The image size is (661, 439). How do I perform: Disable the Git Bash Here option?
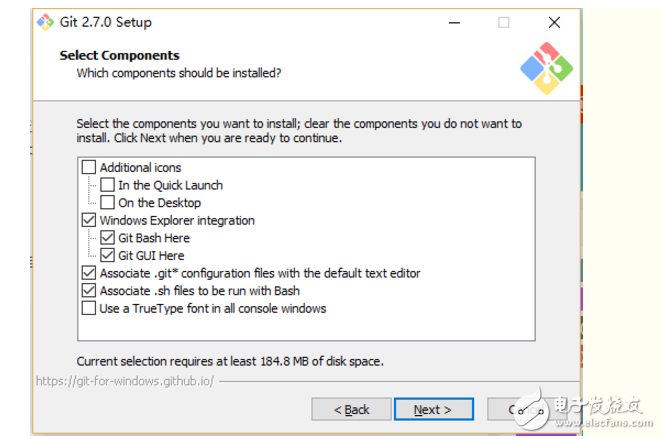108,238
